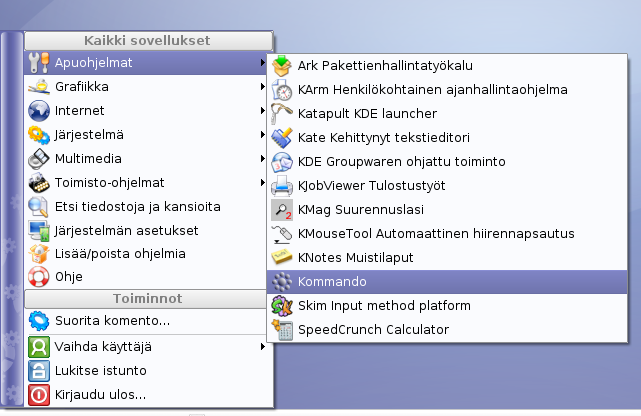The height and width of the screenshot is (416, 641).
Task: Click the Ark package icon
Action: click(x=282, y=66)
